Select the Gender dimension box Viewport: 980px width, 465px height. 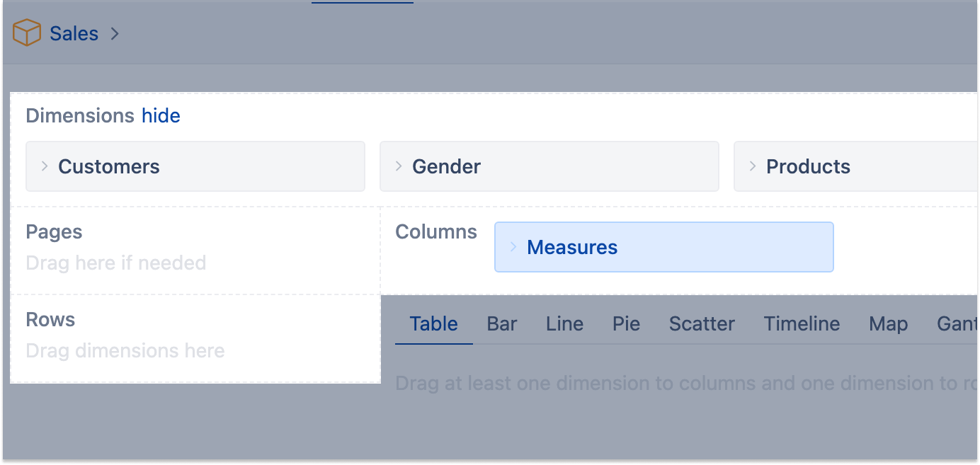[549, 166]
